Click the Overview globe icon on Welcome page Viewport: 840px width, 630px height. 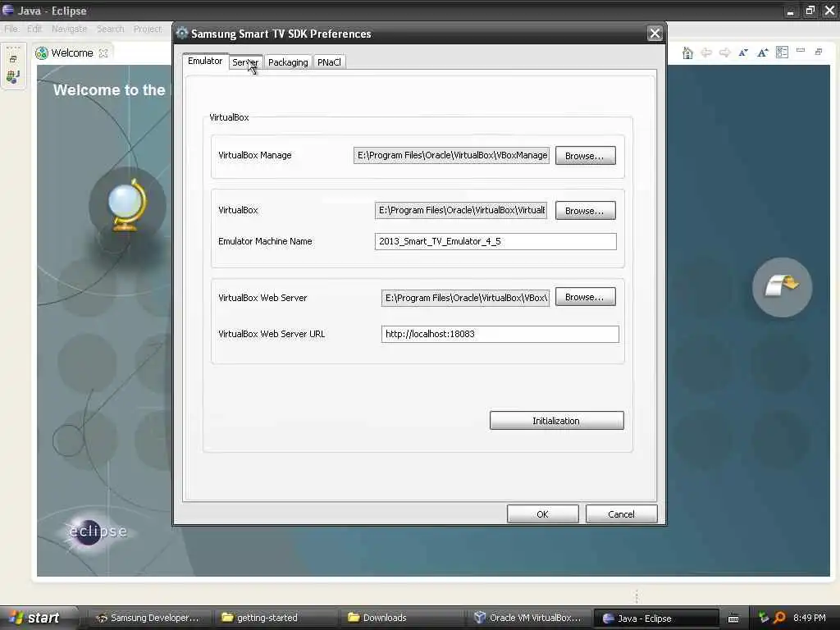click(127, 204)
